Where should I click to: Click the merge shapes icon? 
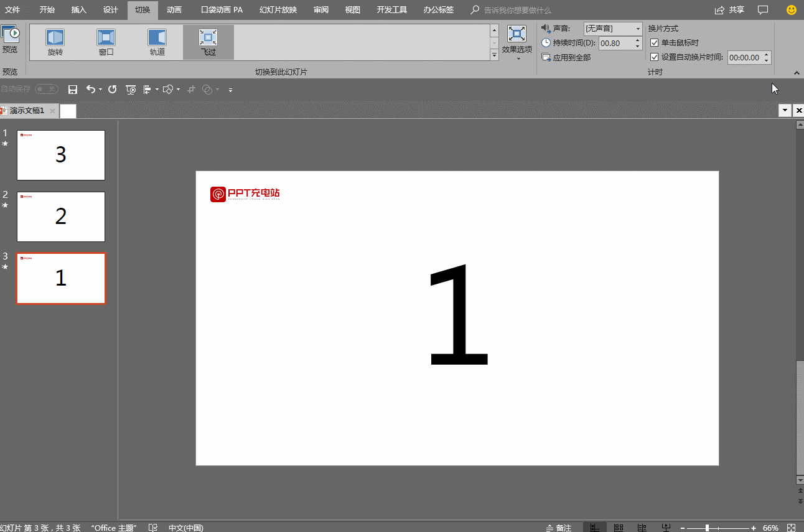tap(208, 90)
